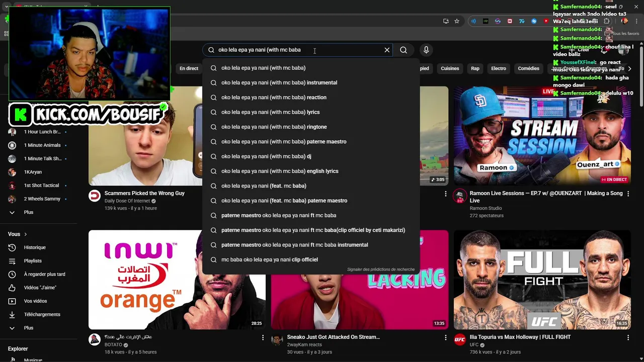
Task: Open options menu for the BOTATO video
Action: click(263, 338)
